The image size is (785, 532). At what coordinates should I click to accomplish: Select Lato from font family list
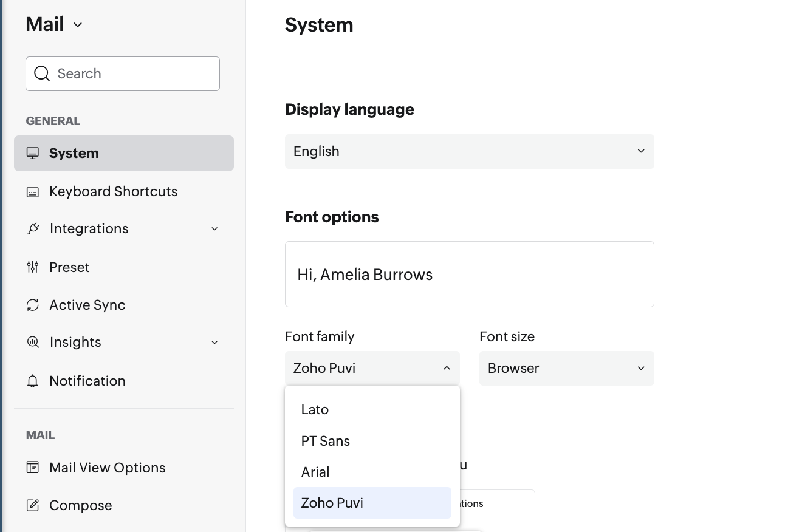pyautogui.click(x=315, y=409)
